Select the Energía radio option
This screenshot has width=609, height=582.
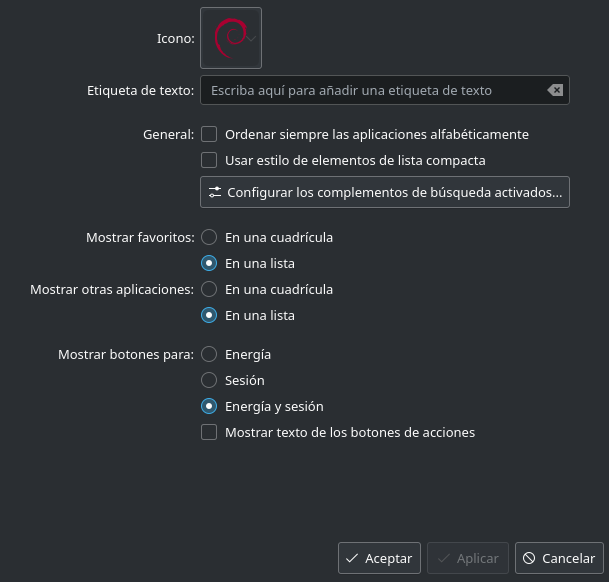pos(209,354)
